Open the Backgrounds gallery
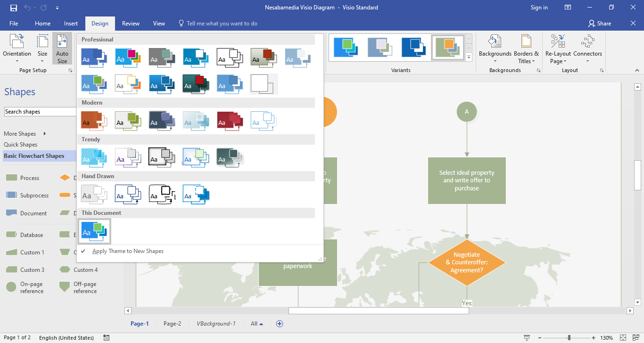 tap(495, 48)
